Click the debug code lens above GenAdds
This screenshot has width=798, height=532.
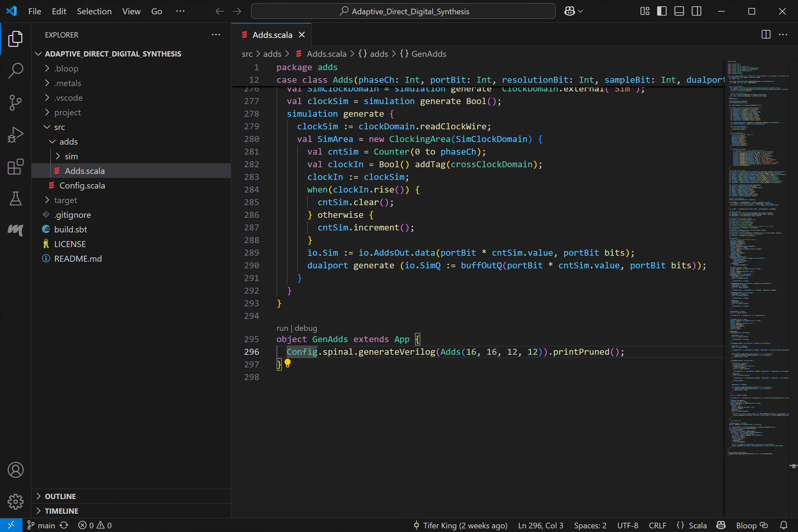click(305, 328)
